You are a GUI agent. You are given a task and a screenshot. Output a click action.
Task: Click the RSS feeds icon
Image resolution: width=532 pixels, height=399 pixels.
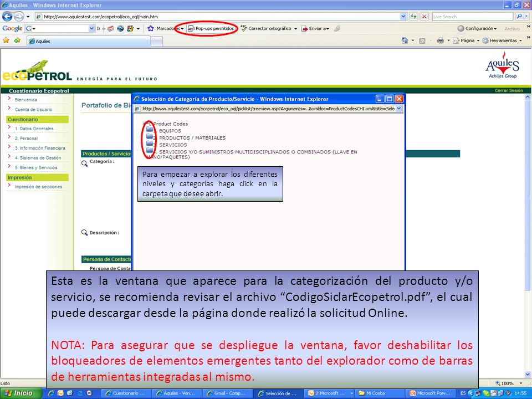(x=422, y=40)
